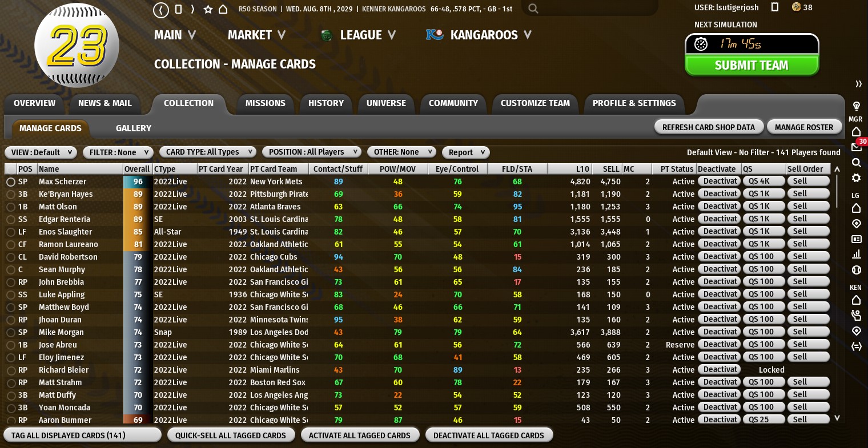The height and width of the screenshot is (448, 868).
Task: Click REFRESH CARD SHOP DATA
Action: pos(709,127)
